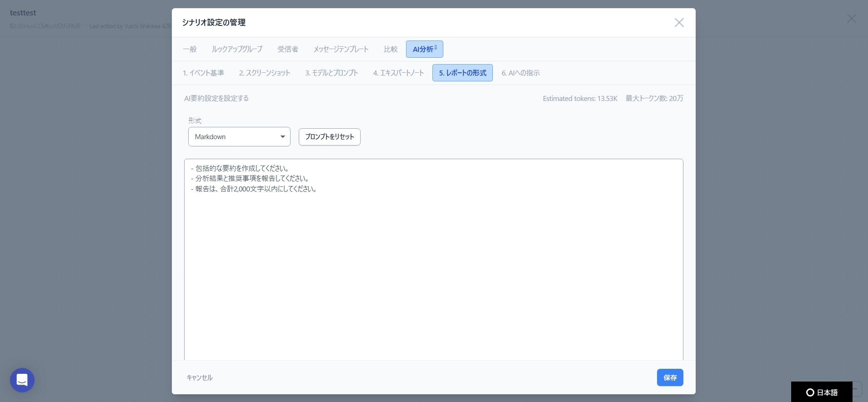The image size is (868, 402).
Task: Go to step 6. AIへの指示
Action: pos(521,73)
